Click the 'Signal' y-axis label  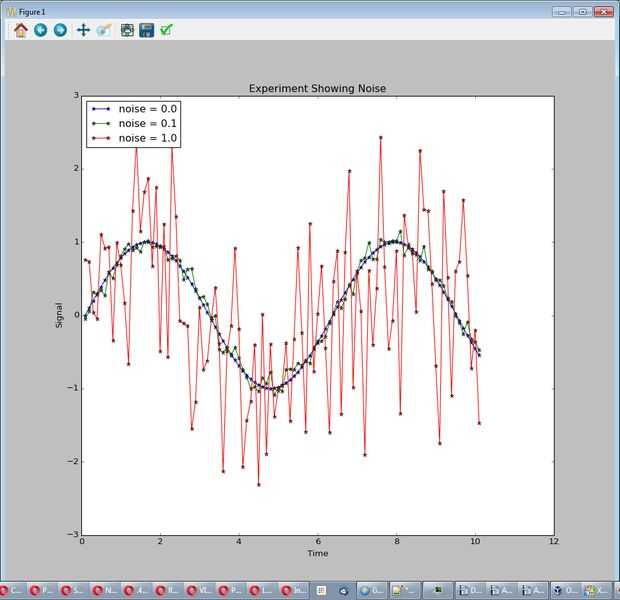click(59, 315)
